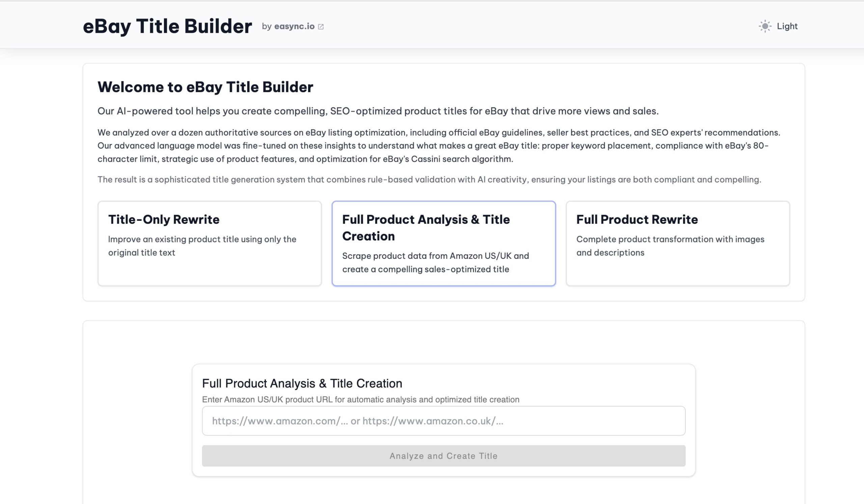Click the word 'by' before easync.io
The height and width of the screenshot is (504, 864).
point(266,26)
